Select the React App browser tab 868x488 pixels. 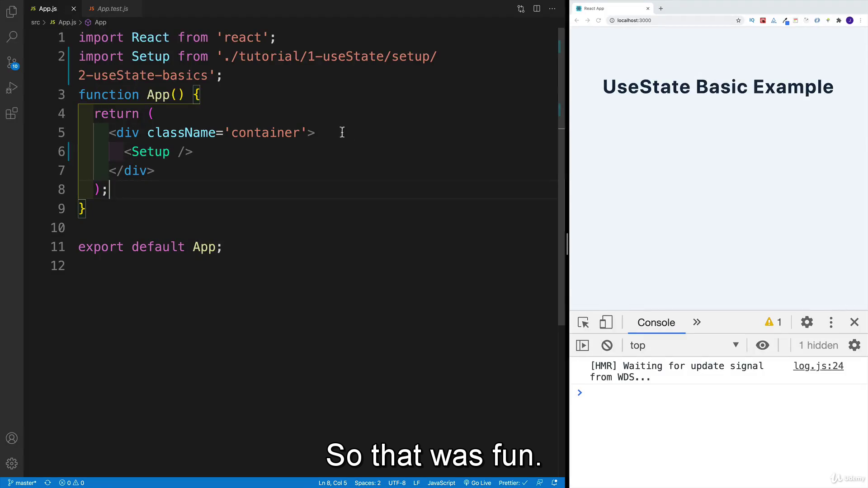pyautogui.click(x=612, y=8)
